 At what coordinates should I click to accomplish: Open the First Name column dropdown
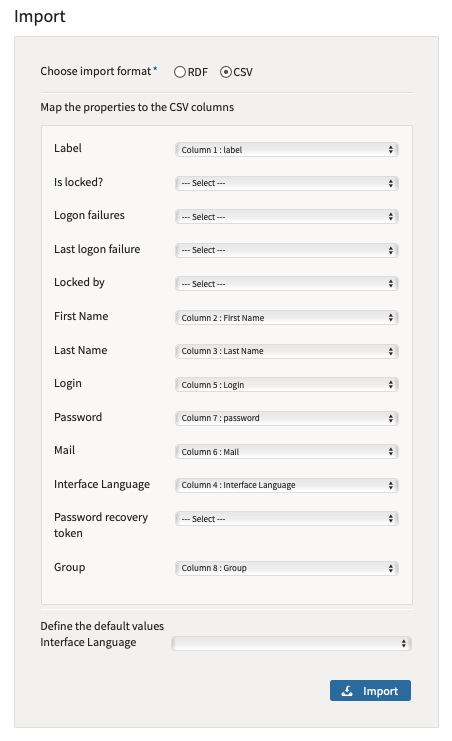[x=287, y=318]
